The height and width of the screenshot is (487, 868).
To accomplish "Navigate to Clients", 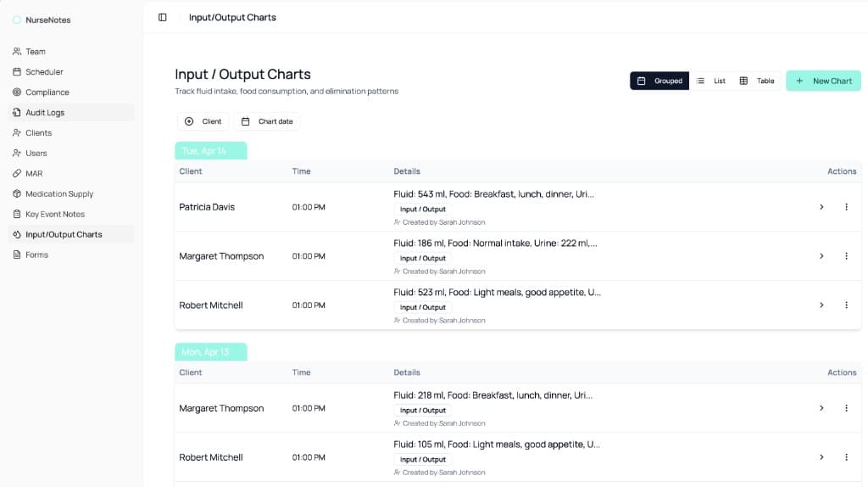I will [71, 133].
